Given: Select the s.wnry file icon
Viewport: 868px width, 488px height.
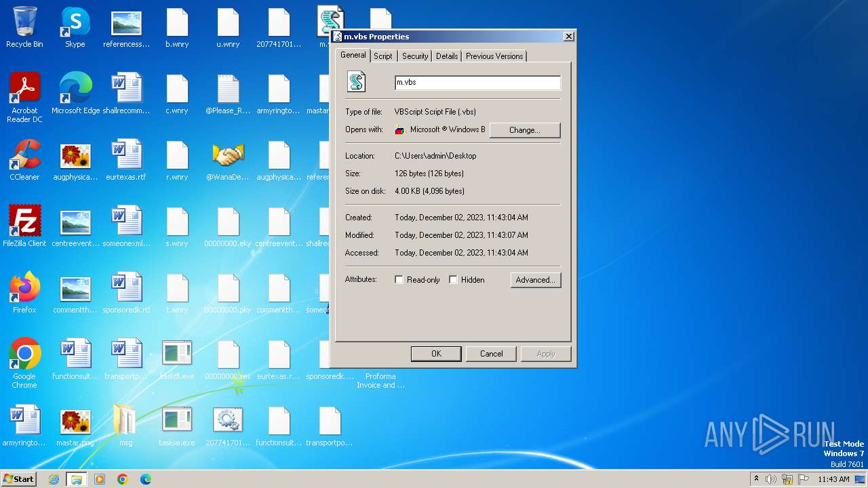Looking at the screenshot, I should pos(177,226).
